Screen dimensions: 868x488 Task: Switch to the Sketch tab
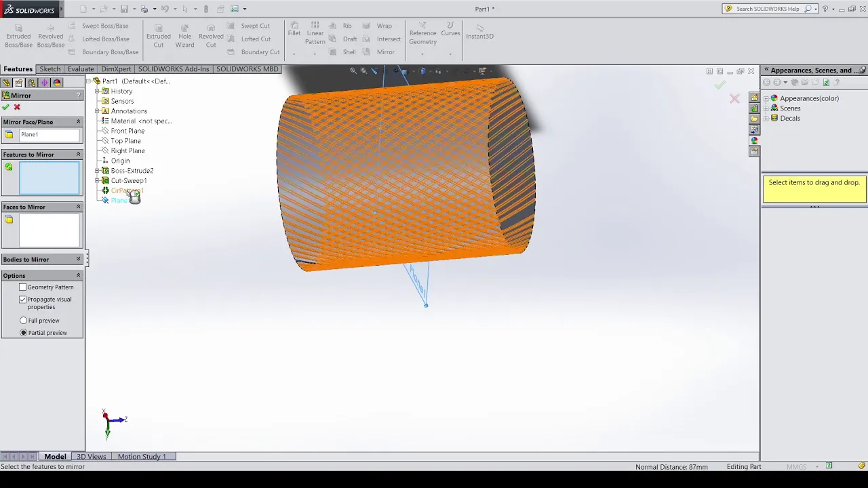tap(50, 69)
